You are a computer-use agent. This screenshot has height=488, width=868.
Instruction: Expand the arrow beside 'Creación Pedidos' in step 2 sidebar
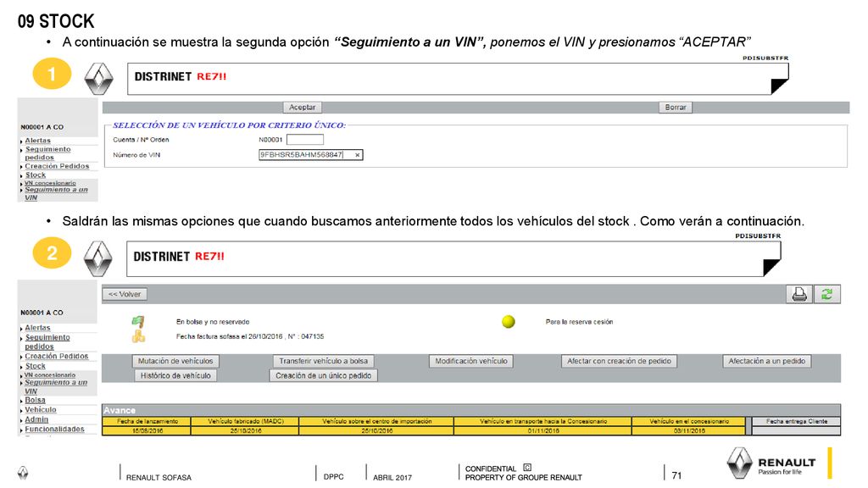(21, 358)
